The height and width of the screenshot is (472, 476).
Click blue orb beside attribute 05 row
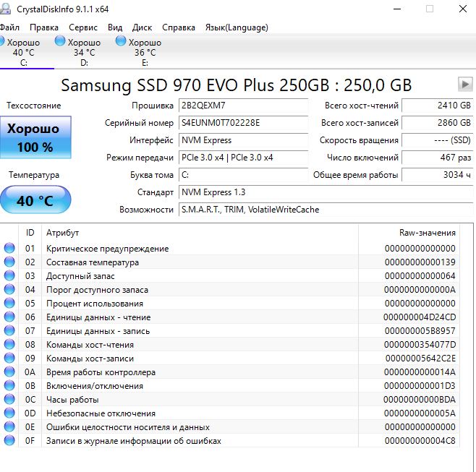coord(9,304)
